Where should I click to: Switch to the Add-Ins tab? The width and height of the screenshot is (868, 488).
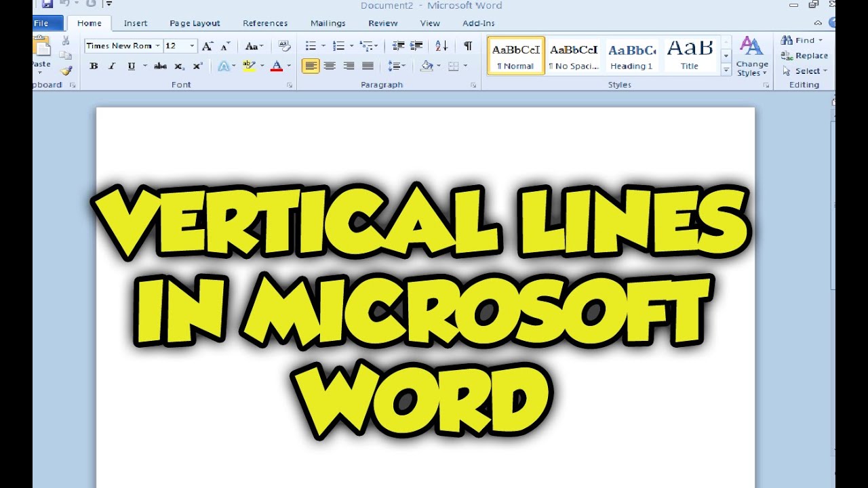(x=479, y=23)
